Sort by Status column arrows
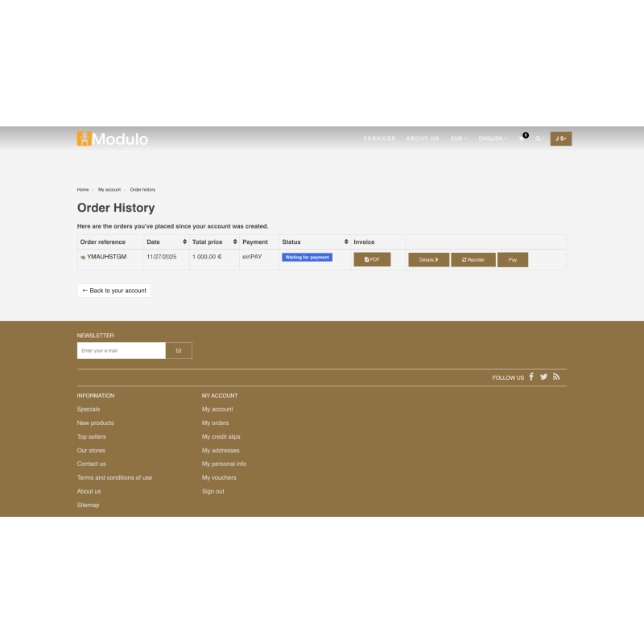The image size is (644, 644). [346, 242]
